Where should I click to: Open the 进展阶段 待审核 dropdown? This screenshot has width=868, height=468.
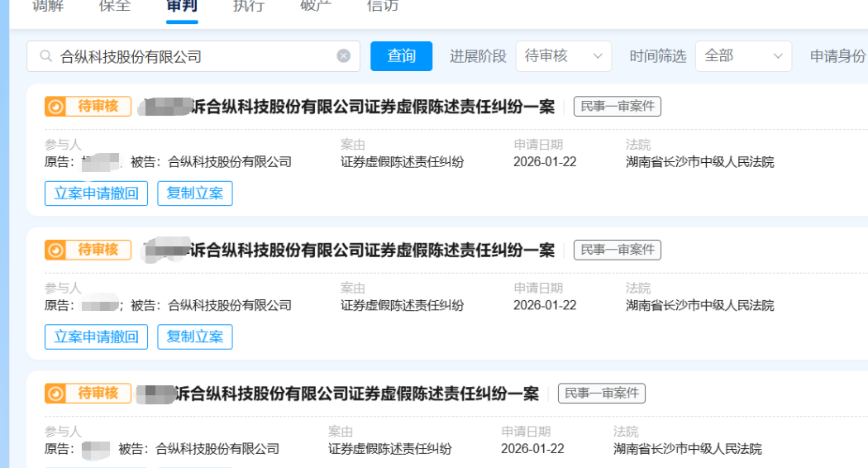(x=564, y=56)
